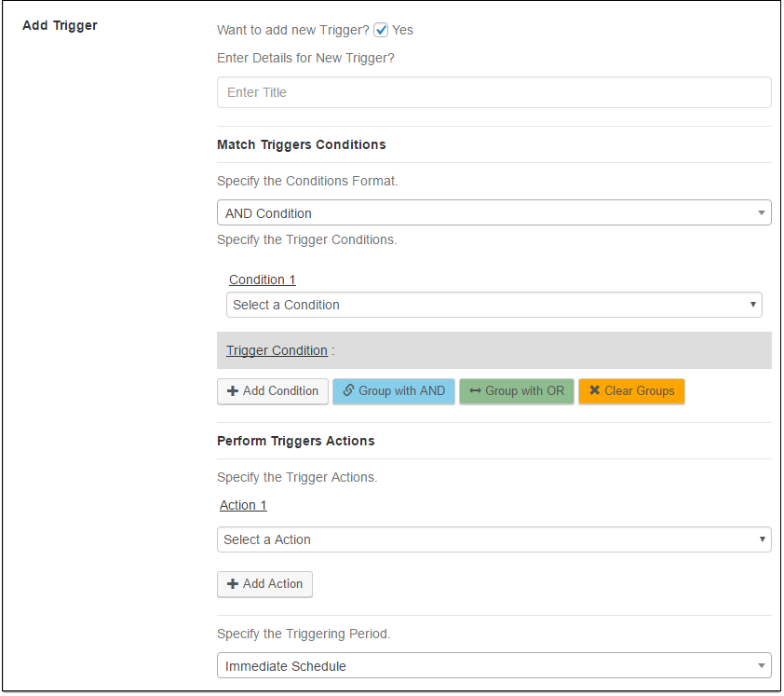Image resolution: width=784 pixels, height=696 pixels.
Task: Click the chain-link icon on Group with AND
Action: [349, 391]
